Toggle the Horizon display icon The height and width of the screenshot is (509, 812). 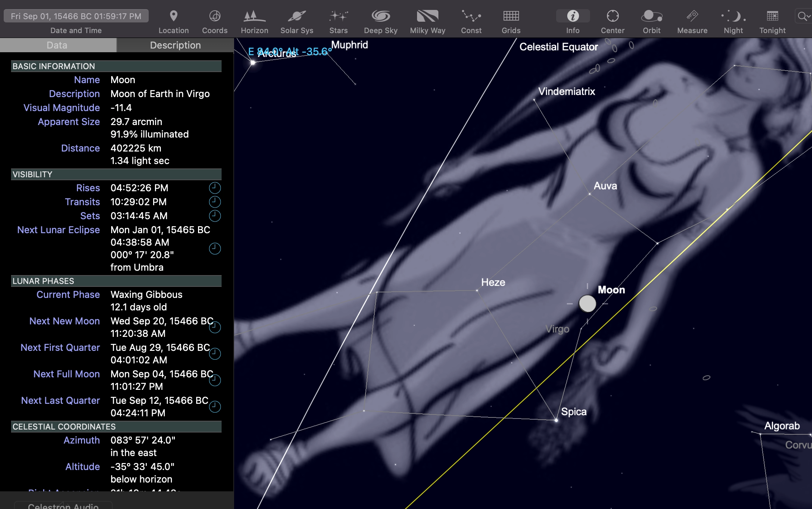click(254, 16)
